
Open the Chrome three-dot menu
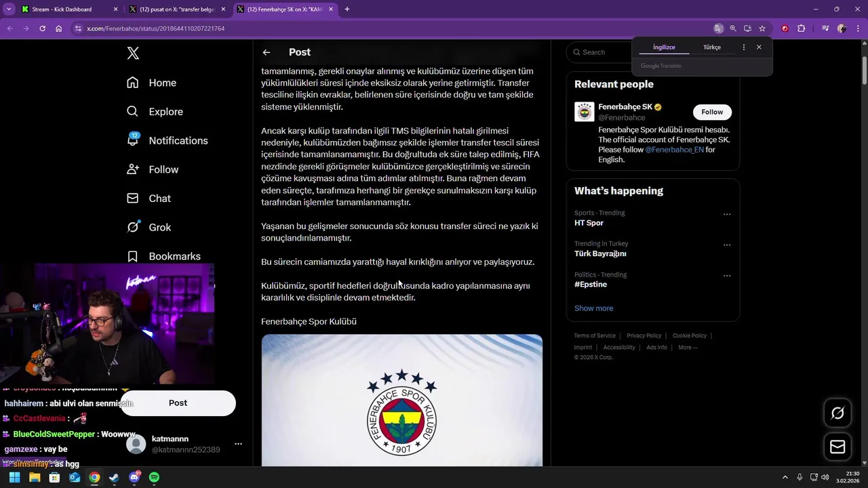coord(858,28)
